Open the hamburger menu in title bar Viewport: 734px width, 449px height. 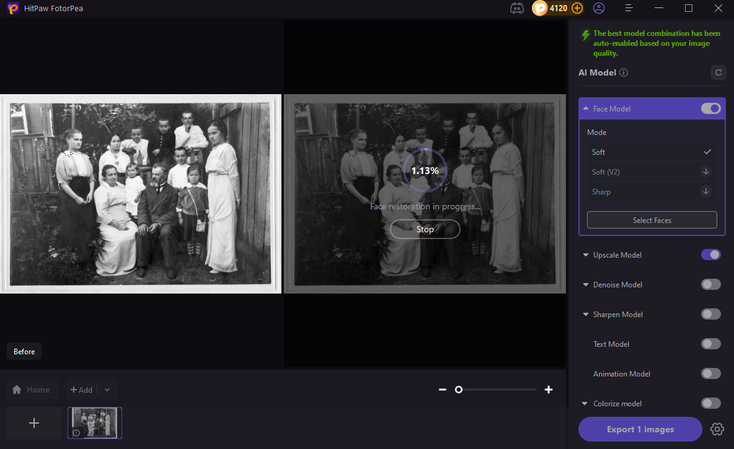(631, 8)
